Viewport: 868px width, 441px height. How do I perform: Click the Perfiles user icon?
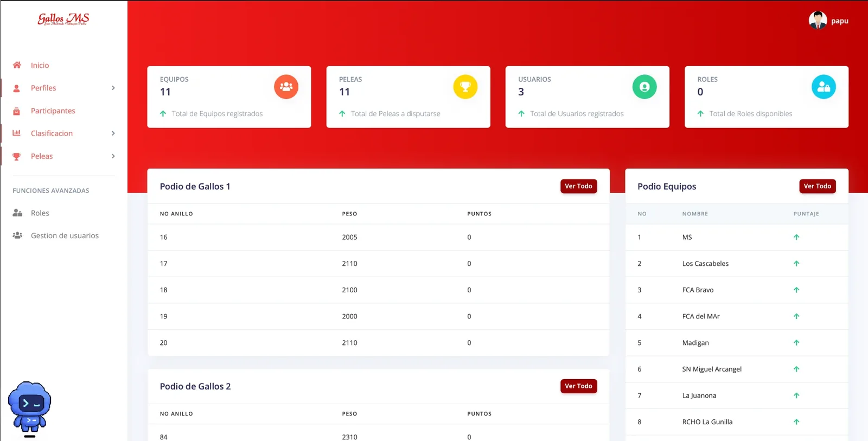(x=17, y=88)
